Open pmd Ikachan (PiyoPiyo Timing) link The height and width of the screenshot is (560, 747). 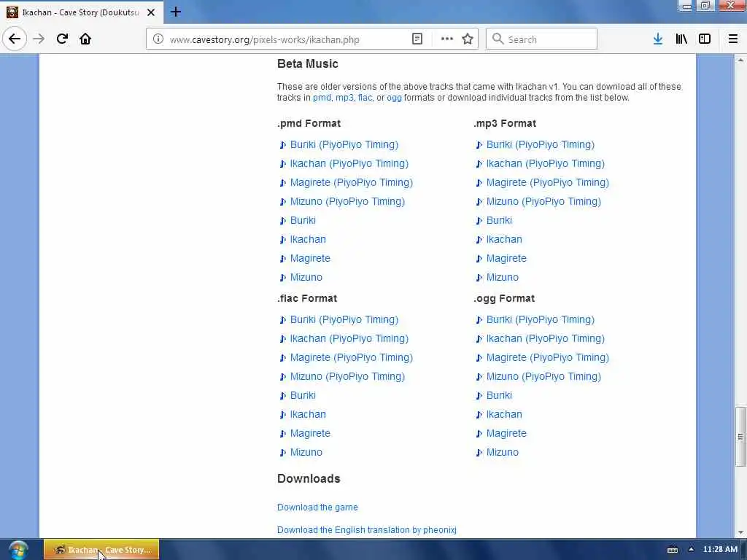tap(349, 164)
